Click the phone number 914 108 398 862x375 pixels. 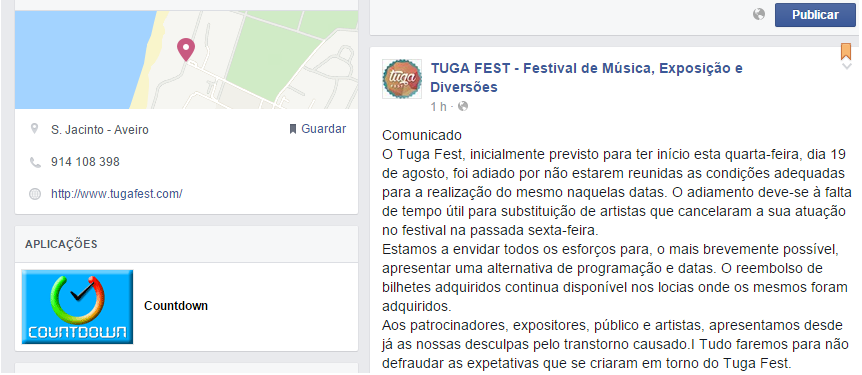85,162
